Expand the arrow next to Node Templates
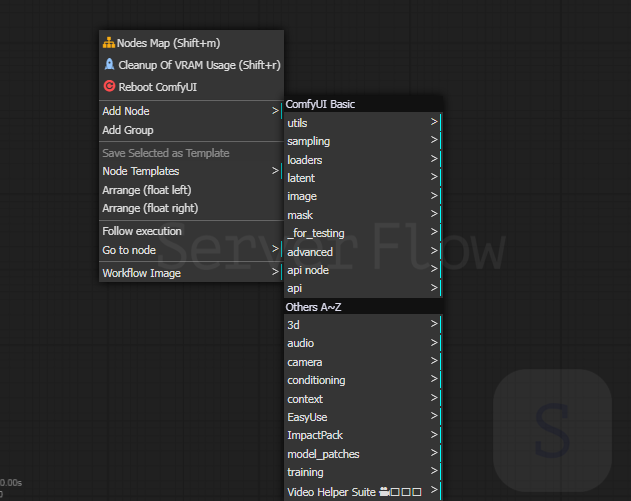631x501 pixels. 275,171
